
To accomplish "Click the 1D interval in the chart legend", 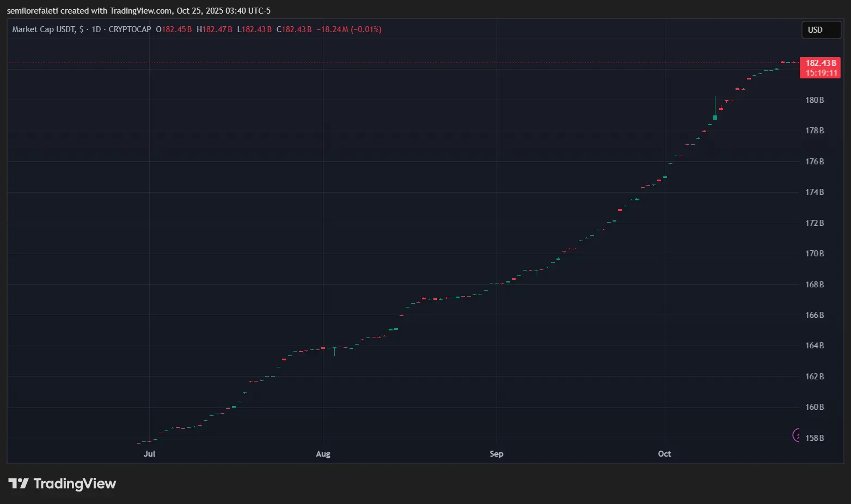I will coord(96,29).
